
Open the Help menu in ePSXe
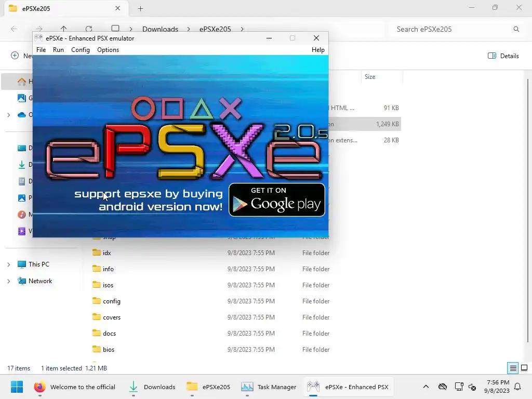(318, 49)
